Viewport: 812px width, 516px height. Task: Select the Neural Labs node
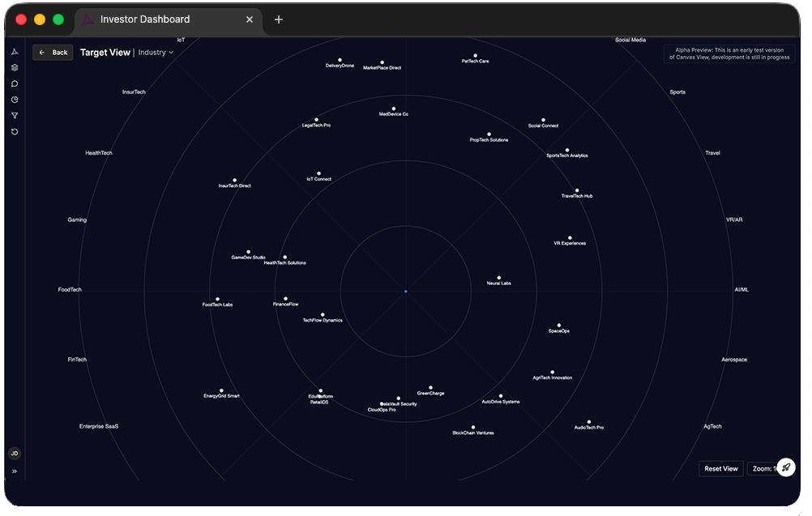point(498,278)
